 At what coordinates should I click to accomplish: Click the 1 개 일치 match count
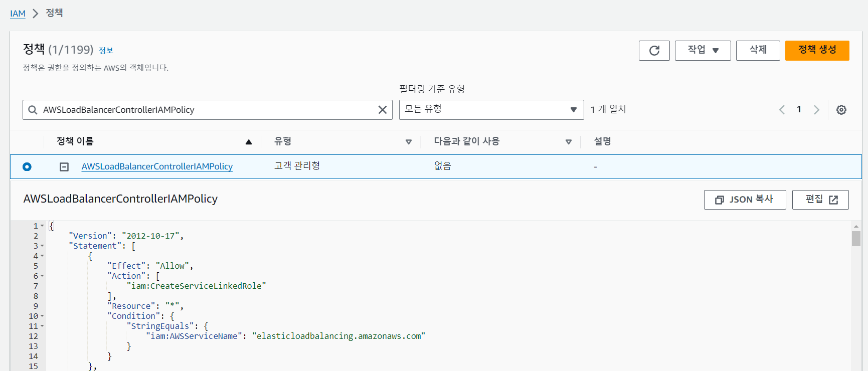(x=608, y=109)
